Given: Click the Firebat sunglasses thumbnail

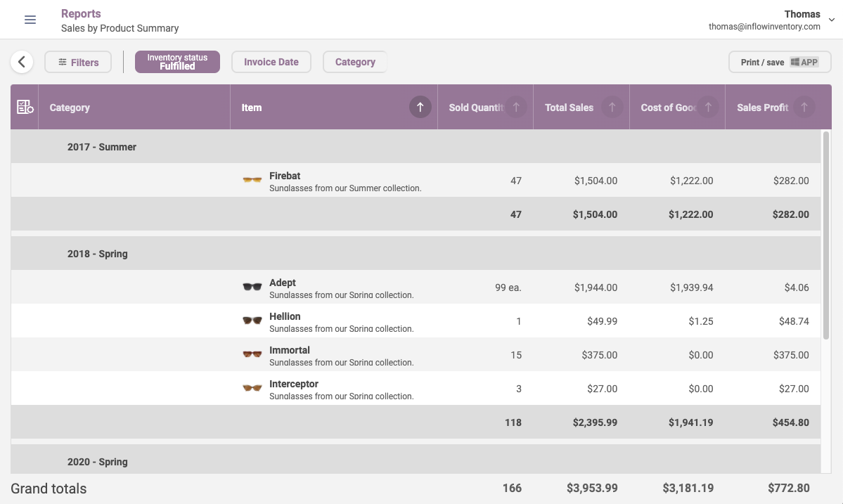Looking at the screenshot, I should pyautogui.click(x=252, y=181).
